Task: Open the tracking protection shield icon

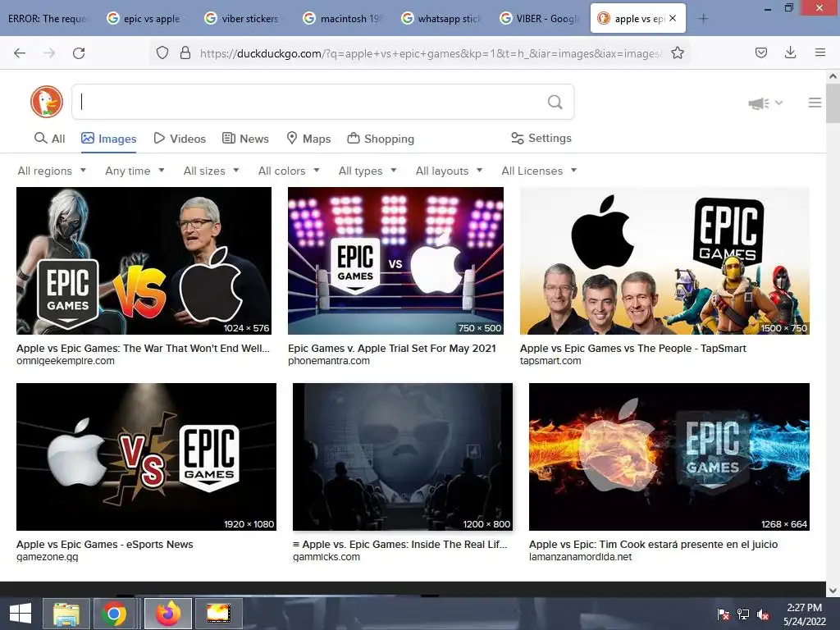Action: (162, 53)
